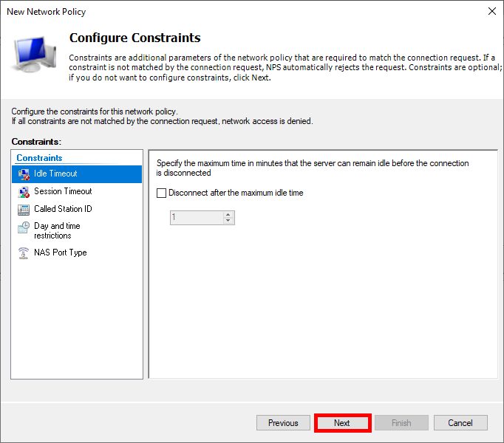Proceed by clicking the Next button

pyautogui.click(x=342, y=423)
